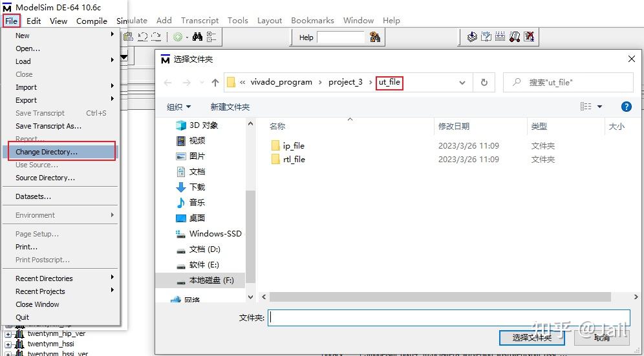Change the view layout icon
The height and width of the screenshot is (356, 644).
[586, 107]
